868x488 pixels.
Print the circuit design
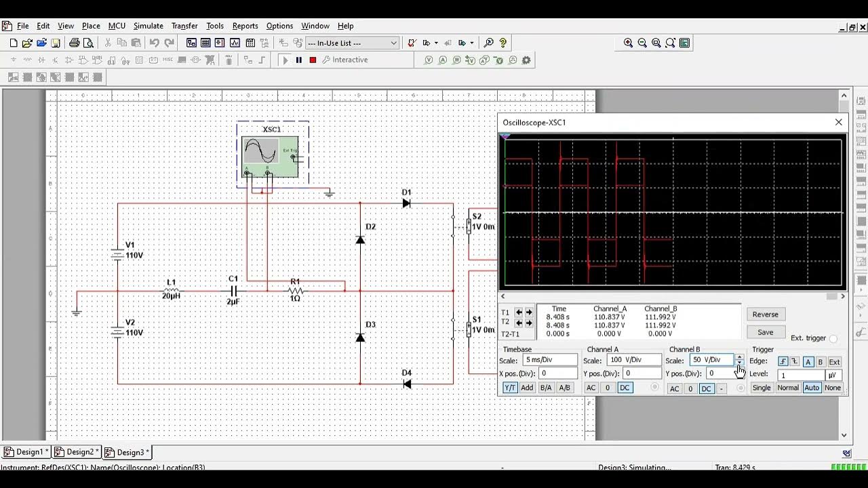click(x=75, y=43)
